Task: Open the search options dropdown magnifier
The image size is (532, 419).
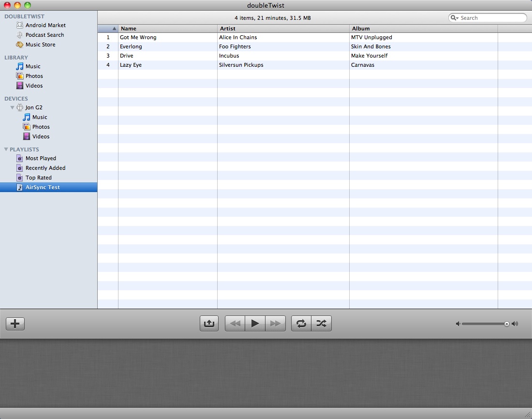Action: (454, 17)
